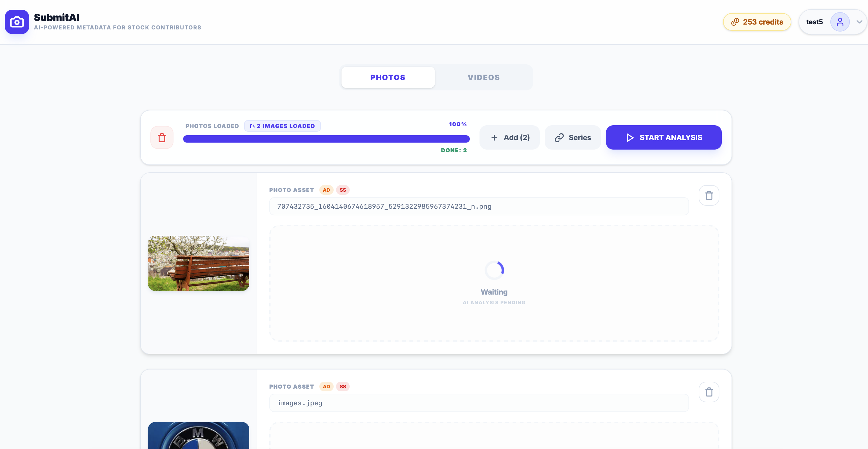
Task: Click the AD badge on the bench photo asset
Action: (x=326, y=190)
